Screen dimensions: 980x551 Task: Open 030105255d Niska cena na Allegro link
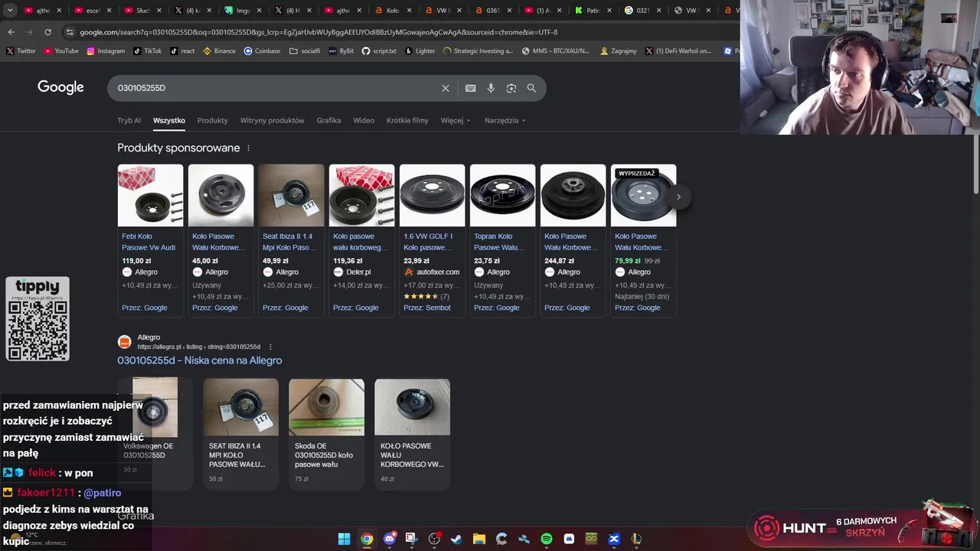click(199, 360)
